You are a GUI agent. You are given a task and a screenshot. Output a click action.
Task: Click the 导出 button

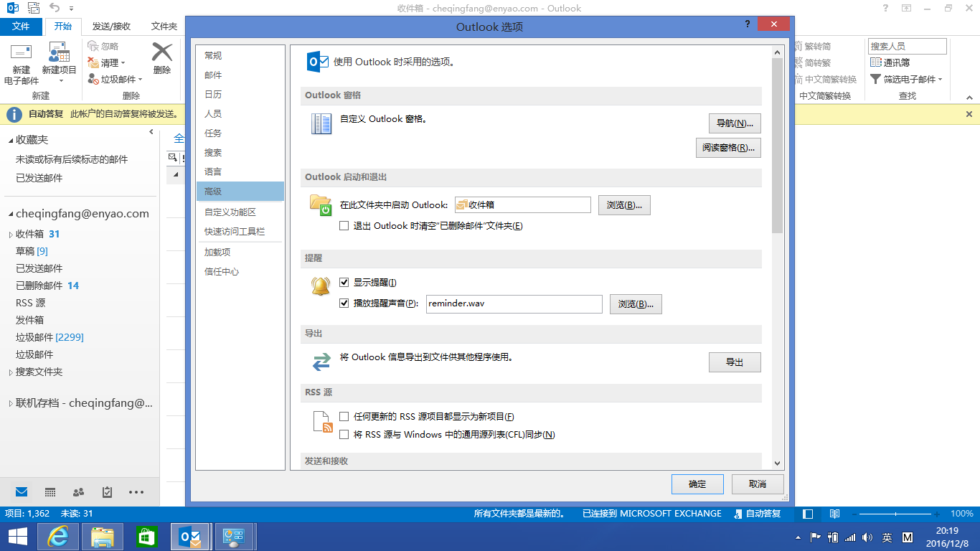tap(735, 362)
